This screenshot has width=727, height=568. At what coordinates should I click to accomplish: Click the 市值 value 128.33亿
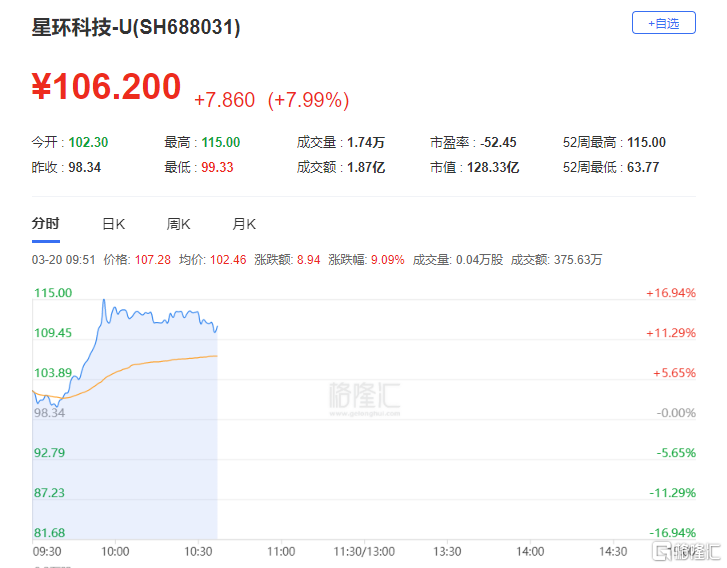[x=493, y=167]
